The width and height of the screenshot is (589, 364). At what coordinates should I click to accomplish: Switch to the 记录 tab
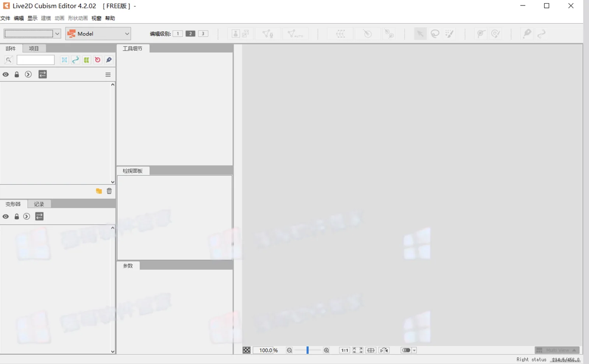pyautogui.click(x=39, y=204)
